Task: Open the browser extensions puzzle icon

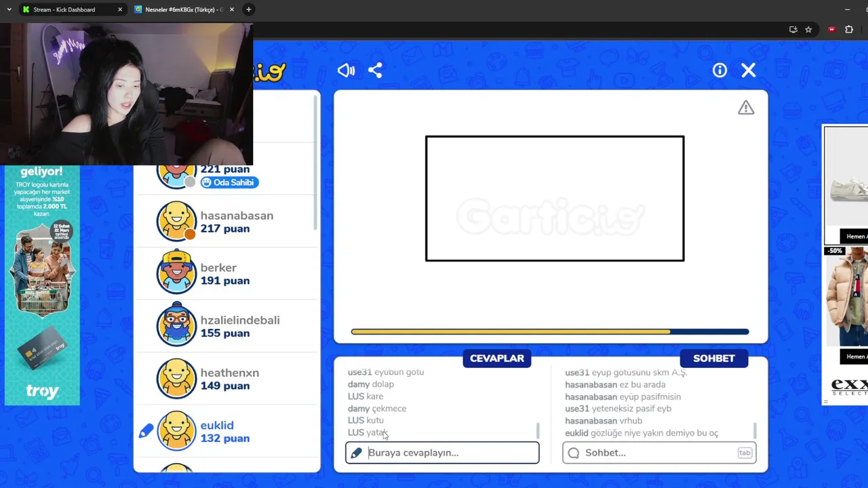Action: 849,29
